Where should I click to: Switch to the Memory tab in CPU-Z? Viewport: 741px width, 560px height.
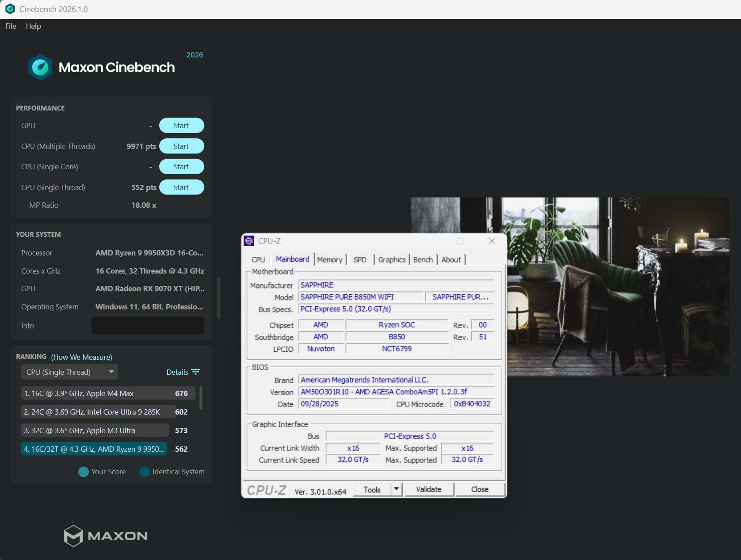(x=330, y=260)
